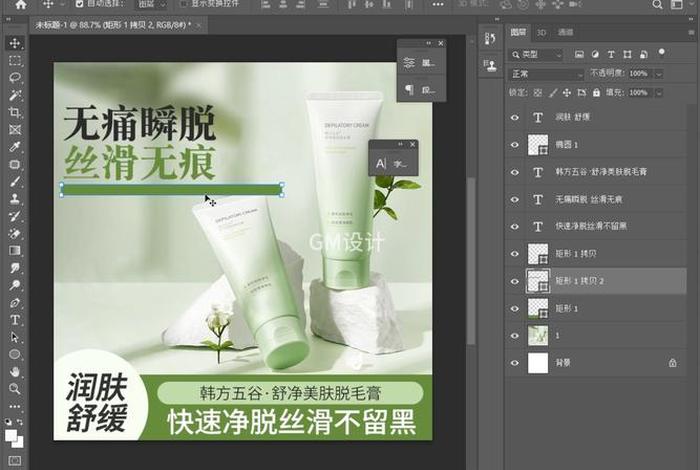This screenshot has width=700, height=470.
Task: Filter layers by pixel layer icon
Action: [579, 54]
